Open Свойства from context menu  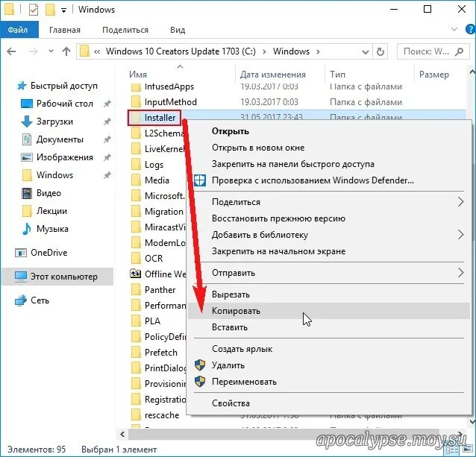click(x=329, y=403)
